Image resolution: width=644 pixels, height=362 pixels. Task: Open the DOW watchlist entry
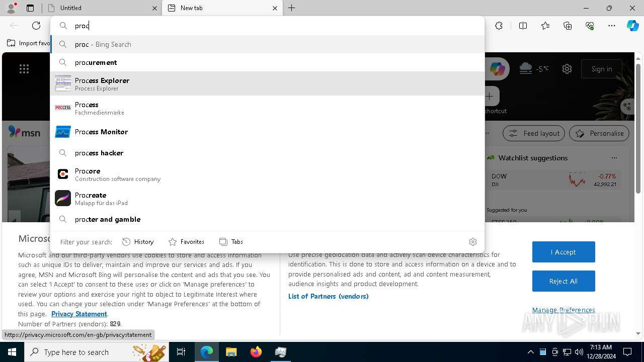coord(553,179)
